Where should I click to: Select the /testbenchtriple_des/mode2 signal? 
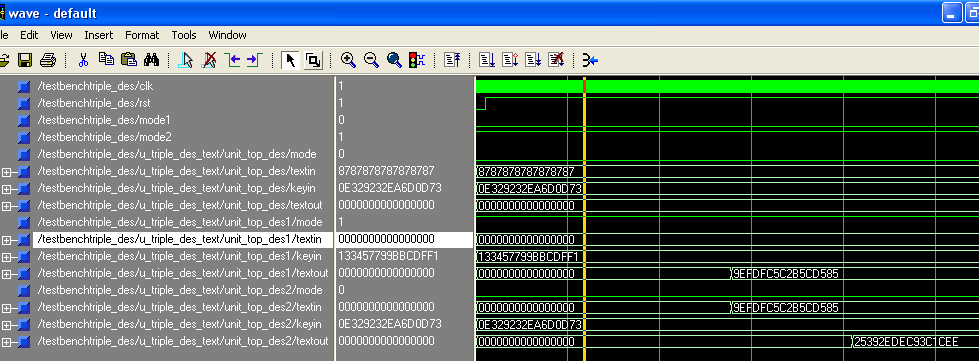tap(104, 136)
